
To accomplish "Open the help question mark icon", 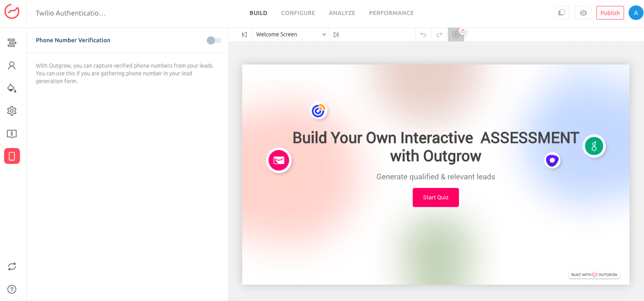I will (12, 289).
